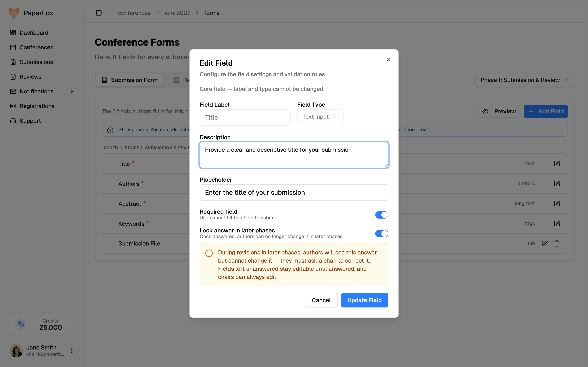Viewport: 588px width, 367px height.
Task: Click into the Placeholder text input
Action: click(x=294, y=192)
